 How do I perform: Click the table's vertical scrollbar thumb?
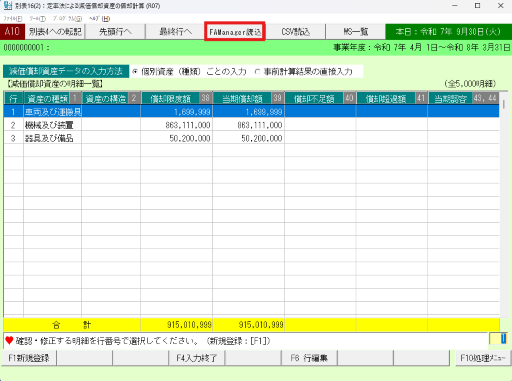click(x=503, y=105)
